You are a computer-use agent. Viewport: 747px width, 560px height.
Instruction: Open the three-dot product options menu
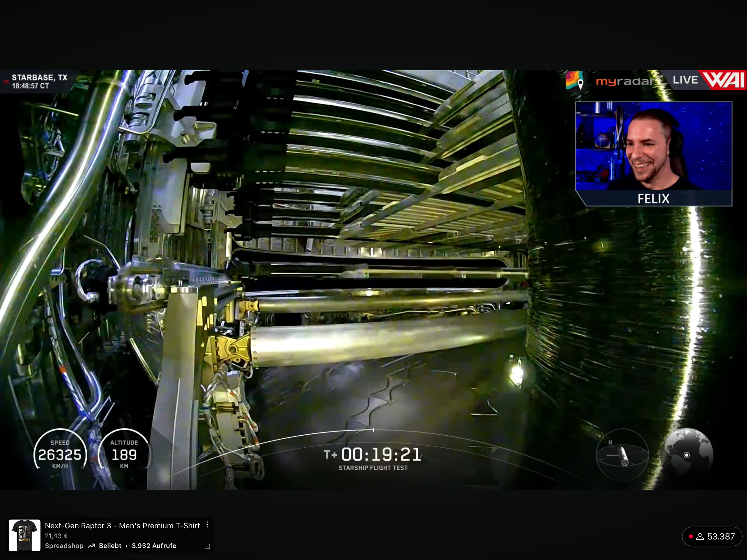(207, 524)
